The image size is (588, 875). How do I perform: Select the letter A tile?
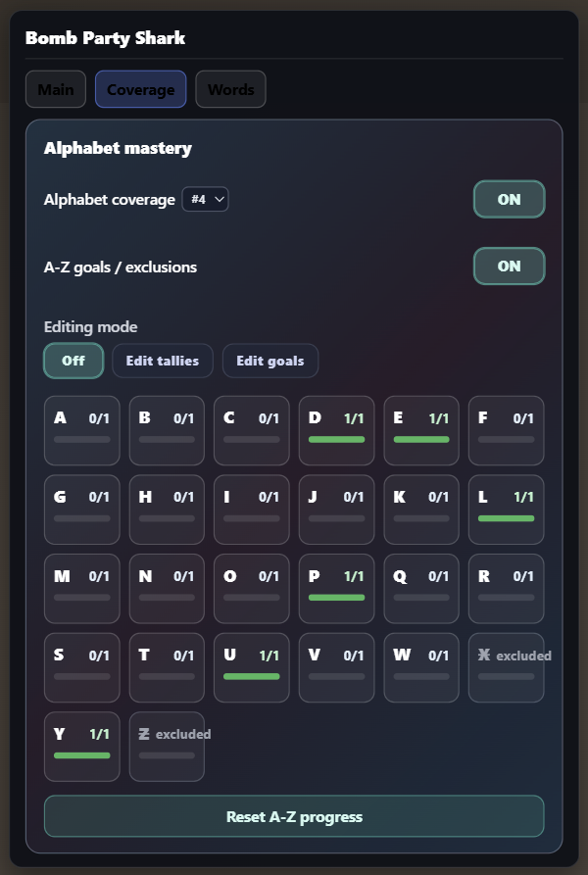tap(81, 429)
